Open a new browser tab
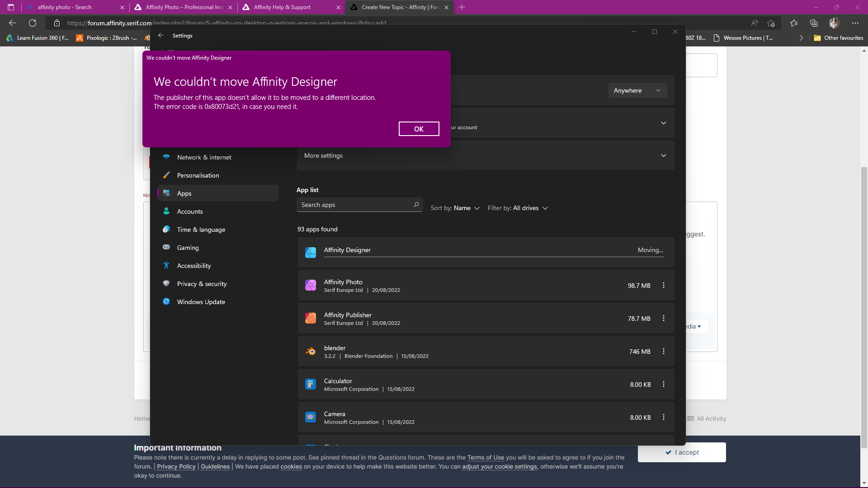 [462, 7]
